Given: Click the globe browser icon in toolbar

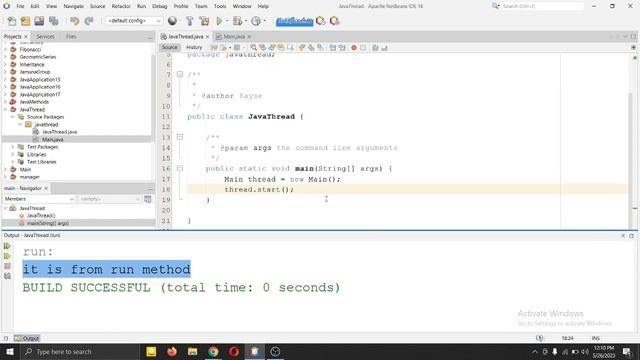Looking at the screenshot, I should click(172, 21).
